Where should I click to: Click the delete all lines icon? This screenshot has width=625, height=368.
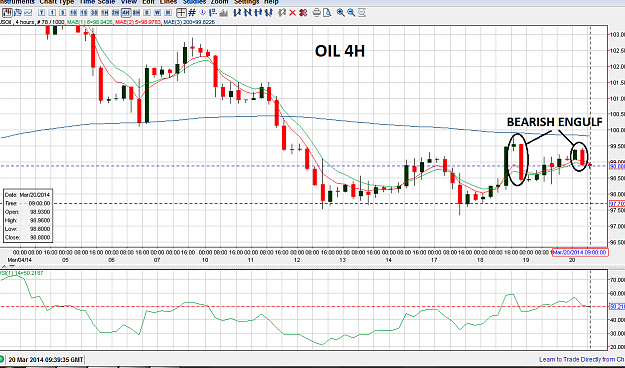[x=303, y=13]
